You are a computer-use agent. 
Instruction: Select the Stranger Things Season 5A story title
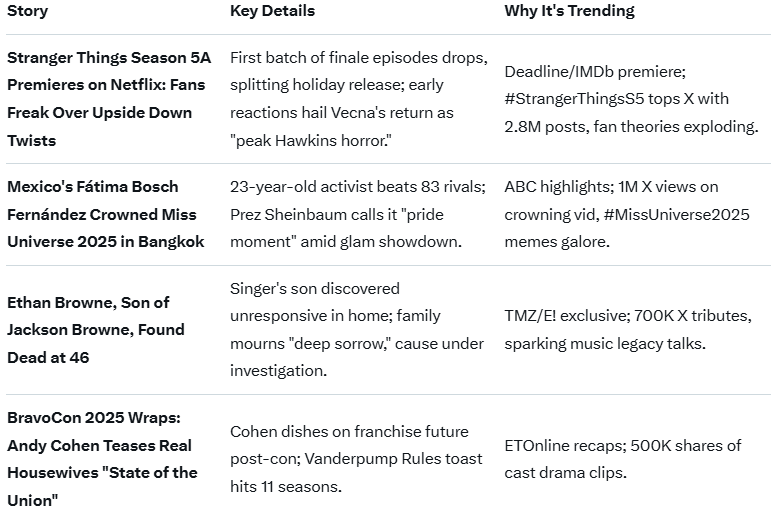(106, 99)
